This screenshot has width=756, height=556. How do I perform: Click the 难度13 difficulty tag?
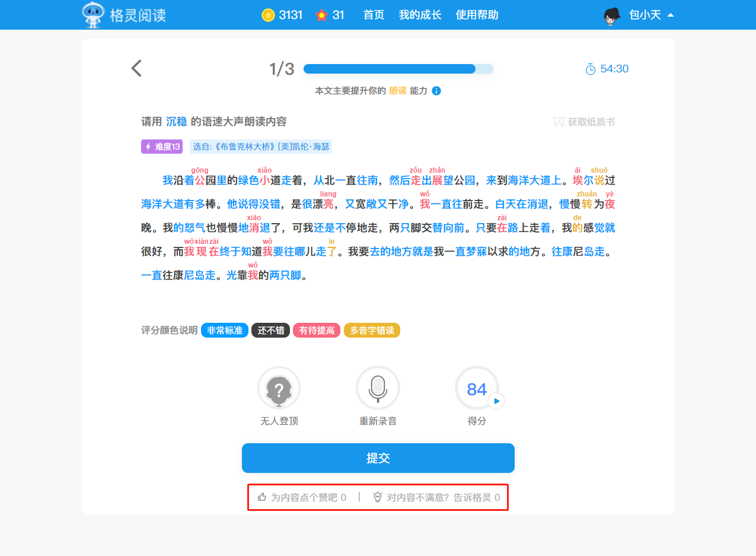click(161, 147)
